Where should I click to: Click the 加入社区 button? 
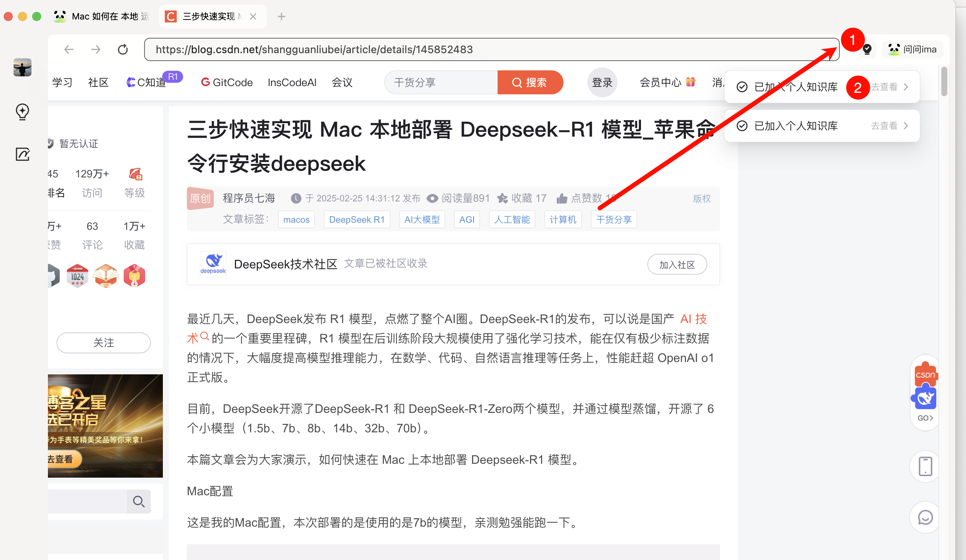677,265
